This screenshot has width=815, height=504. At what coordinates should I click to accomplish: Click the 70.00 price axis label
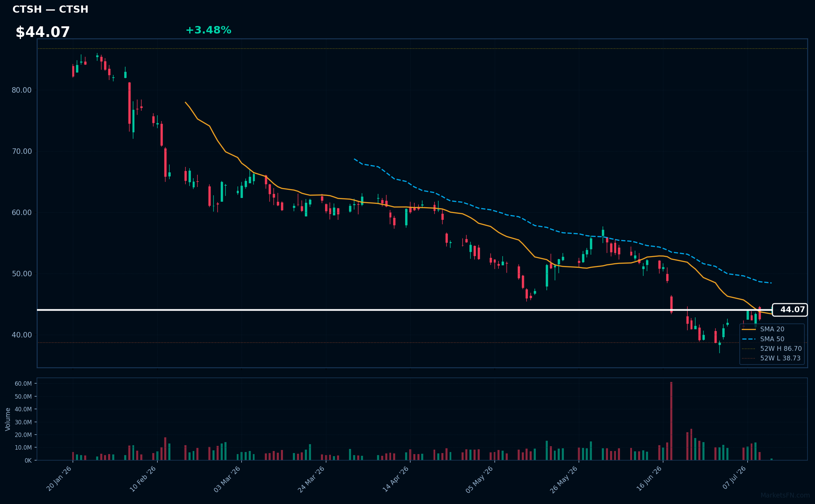(x=22, y=151)
